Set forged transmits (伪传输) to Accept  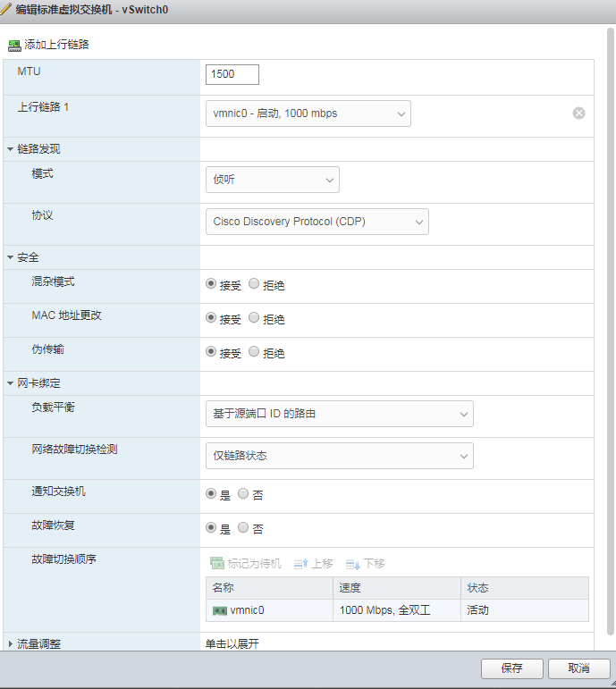click(x=211, y=351)
